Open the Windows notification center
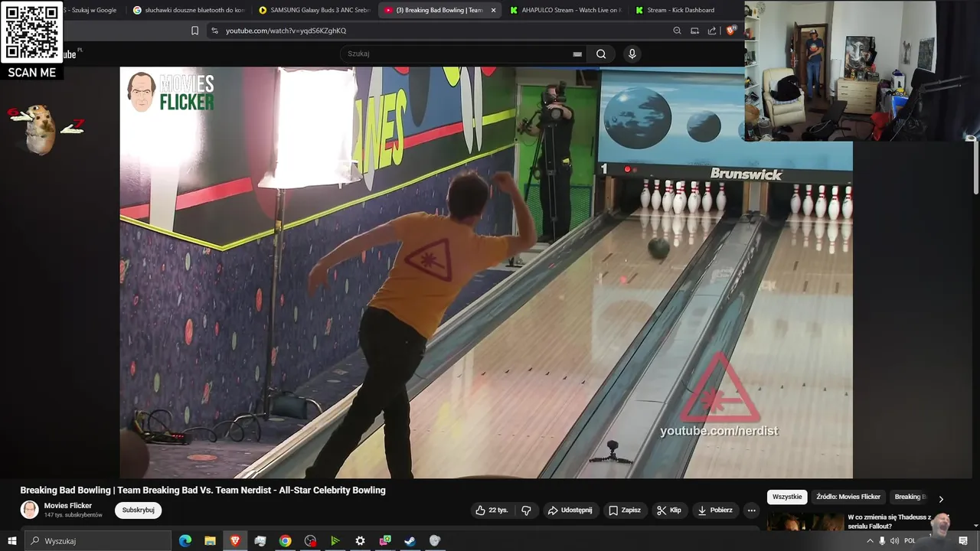The width and height of the screenshot is (980, 551). click(963, 541)
